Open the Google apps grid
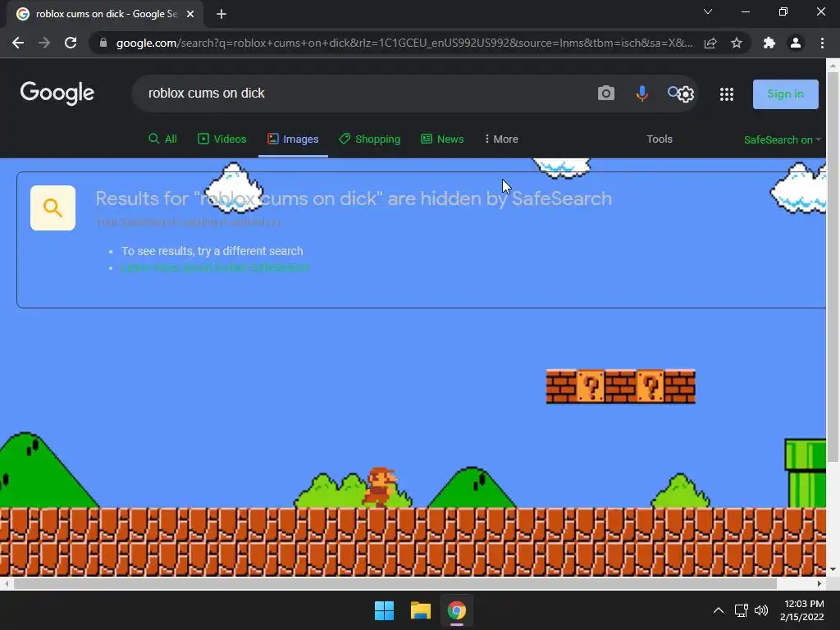This screenshot has height=630, width=840. [x=727, y=94]
